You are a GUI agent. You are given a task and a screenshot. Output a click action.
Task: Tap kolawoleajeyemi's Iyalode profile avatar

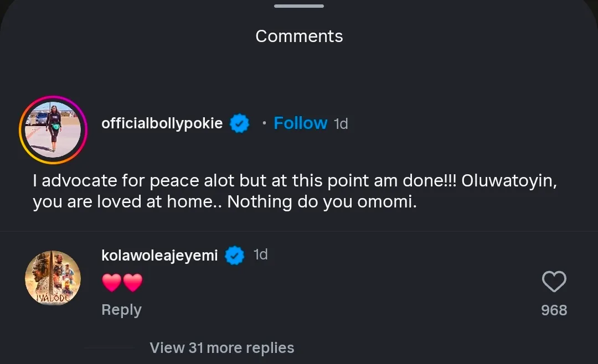[x=53, y=278]
